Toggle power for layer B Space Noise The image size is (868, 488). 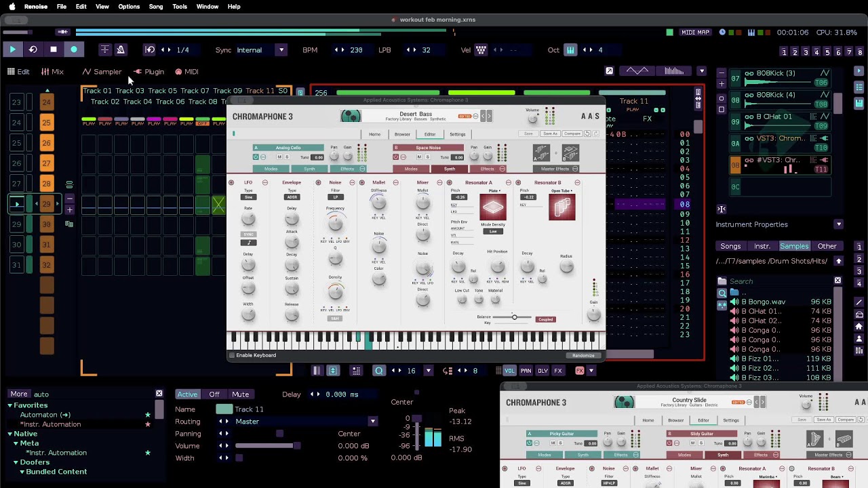tap(396, 157)
